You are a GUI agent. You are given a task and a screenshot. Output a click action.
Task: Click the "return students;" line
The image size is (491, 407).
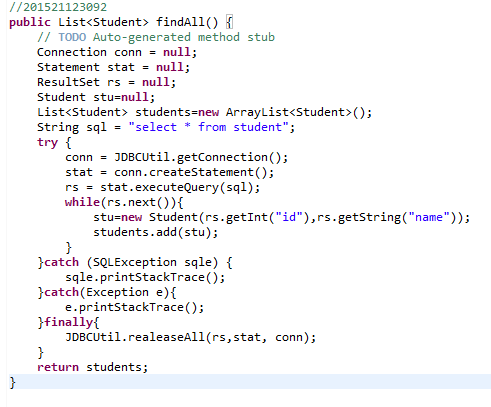click(92, 367)
